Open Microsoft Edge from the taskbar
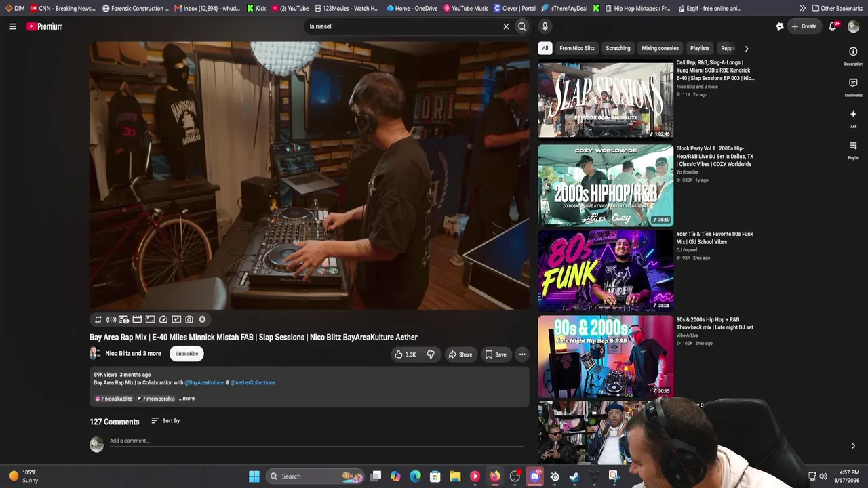The image size is (868, 488). 416,476
